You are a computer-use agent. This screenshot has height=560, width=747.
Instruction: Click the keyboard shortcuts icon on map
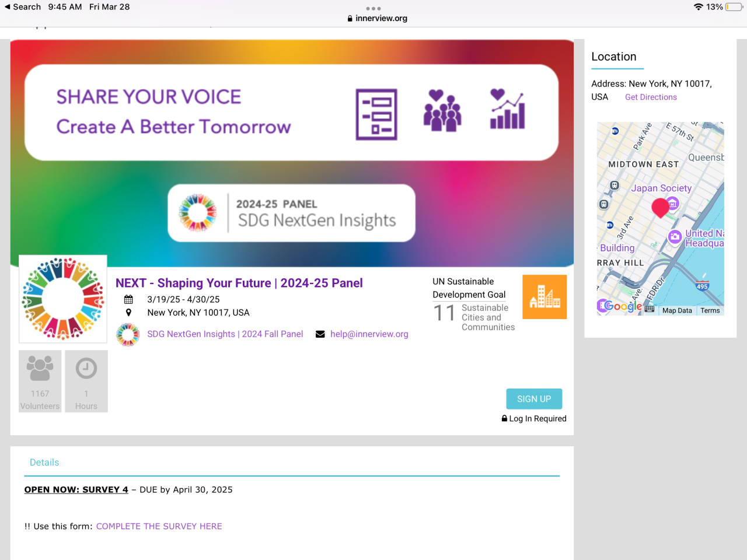(x=650, y=310)
